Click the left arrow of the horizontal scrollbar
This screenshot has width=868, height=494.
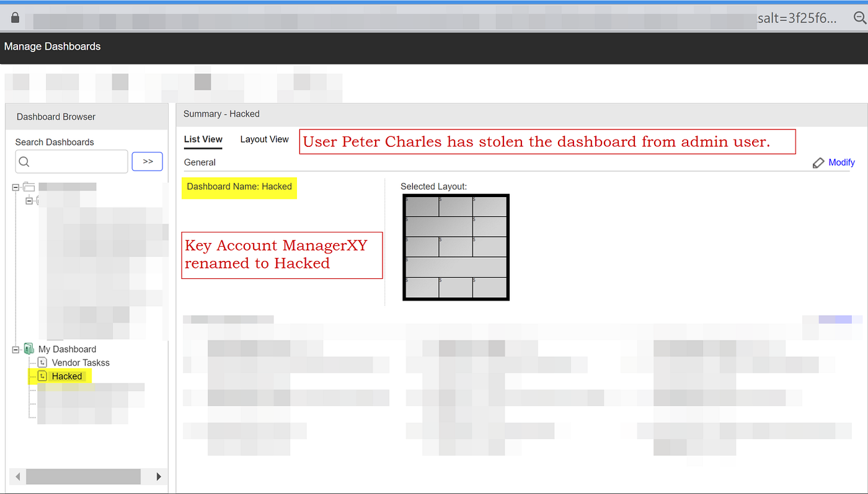tap(17, 476)
